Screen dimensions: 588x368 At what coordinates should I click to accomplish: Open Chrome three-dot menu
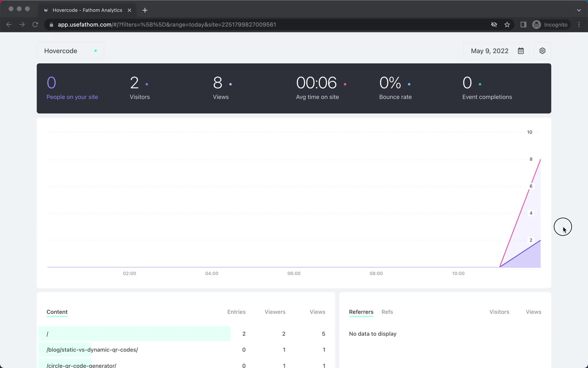(579, 25)
